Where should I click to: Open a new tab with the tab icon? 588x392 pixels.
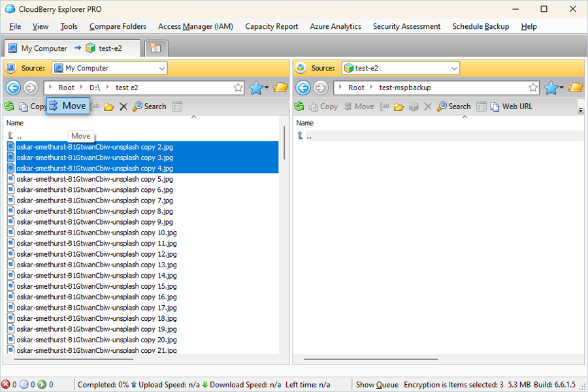tap(156, 48)
